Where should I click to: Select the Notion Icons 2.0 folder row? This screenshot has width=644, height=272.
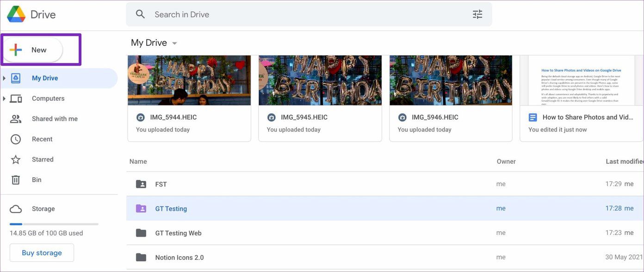coord(385,258)
